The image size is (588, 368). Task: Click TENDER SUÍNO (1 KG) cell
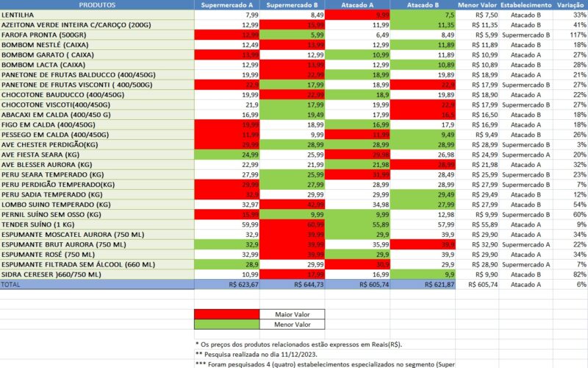(97, 224)
